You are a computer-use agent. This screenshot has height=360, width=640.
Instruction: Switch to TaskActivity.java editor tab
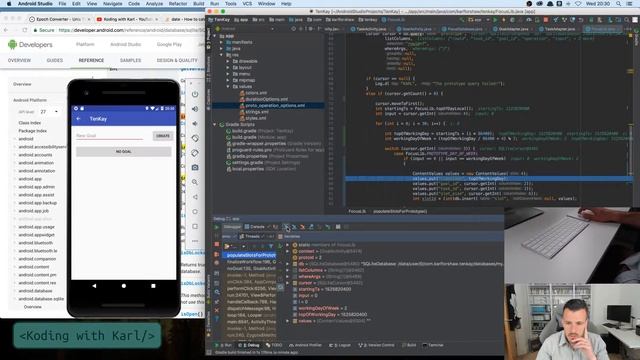371,29
